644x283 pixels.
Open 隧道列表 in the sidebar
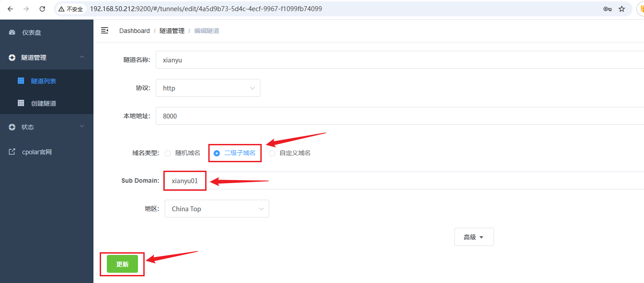click(x=47, y=81)
